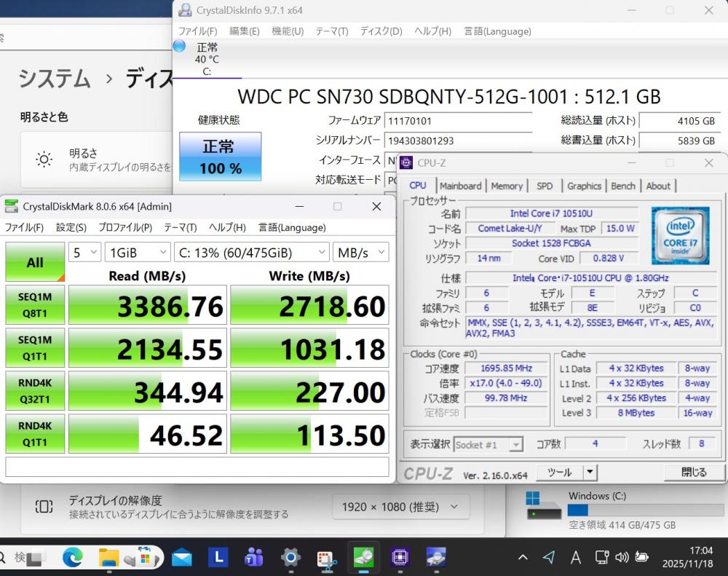728x576 pixels.
Task: Open CrystalDiskInfo 機能(U) menu
Action: coord(287,31)
